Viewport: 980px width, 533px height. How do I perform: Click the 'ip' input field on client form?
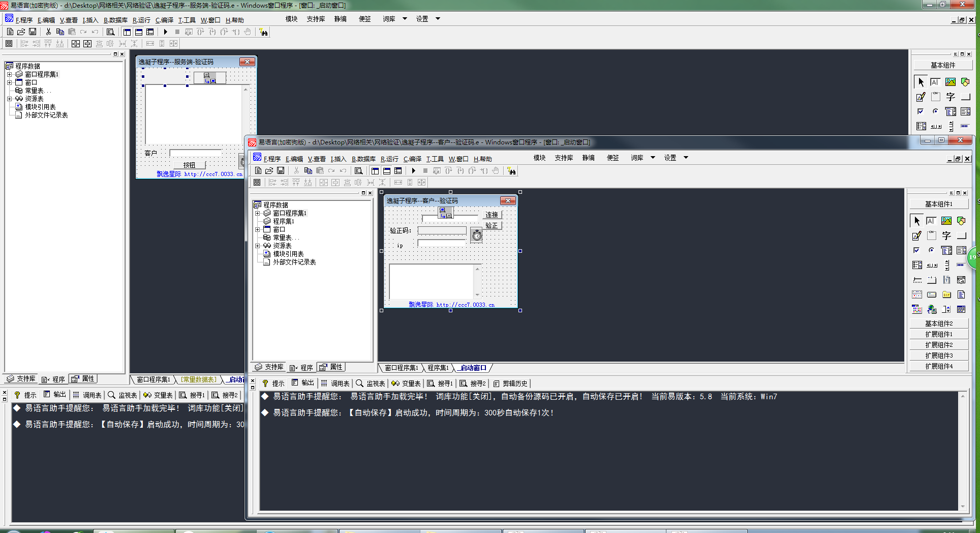442,243
